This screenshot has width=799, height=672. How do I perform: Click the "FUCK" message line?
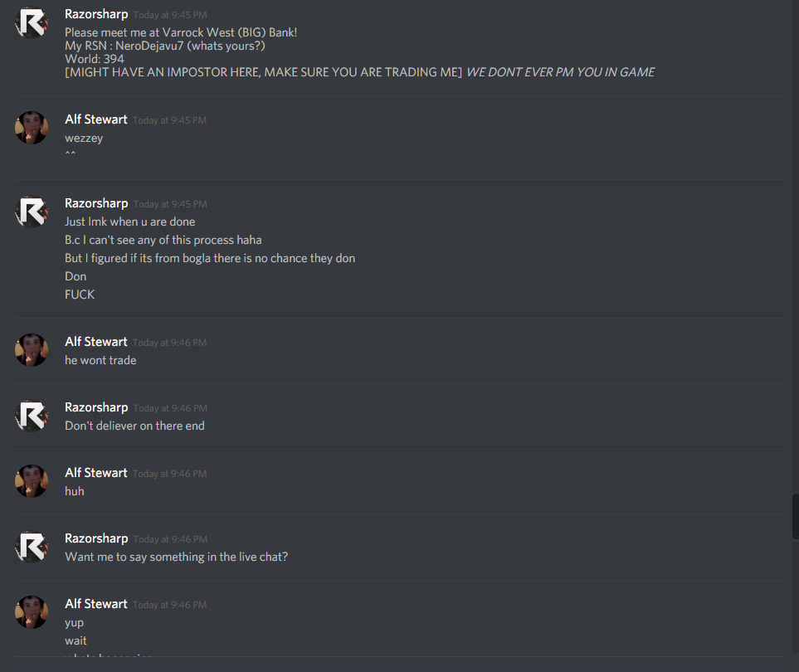80,295
